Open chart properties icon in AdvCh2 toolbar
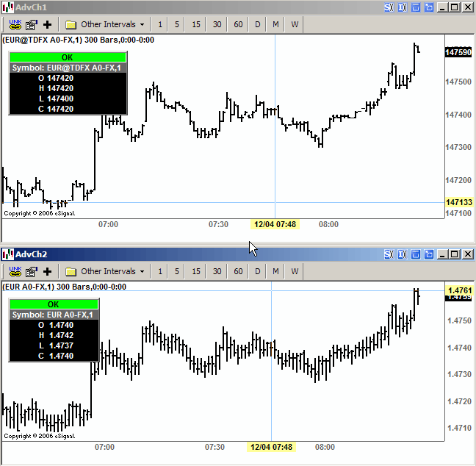Viewport: 476px width, 466px height. coord(32,271)
